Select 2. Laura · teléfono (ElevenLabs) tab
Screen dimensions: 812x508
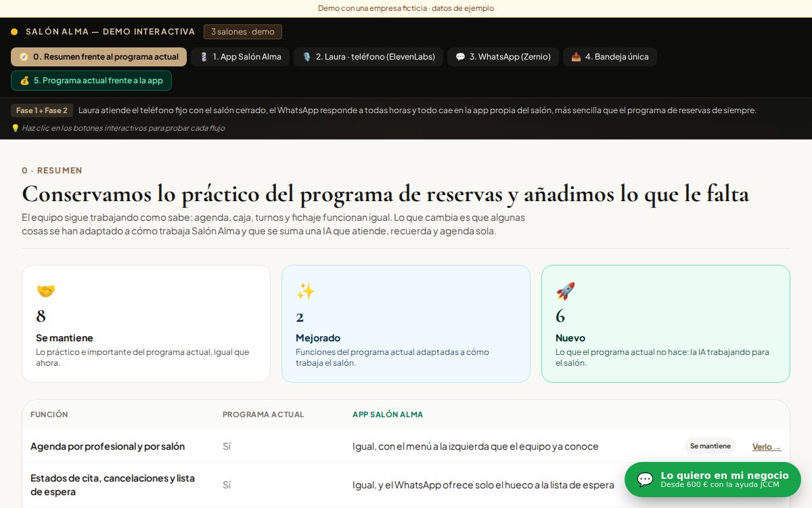tap(368, 57)
